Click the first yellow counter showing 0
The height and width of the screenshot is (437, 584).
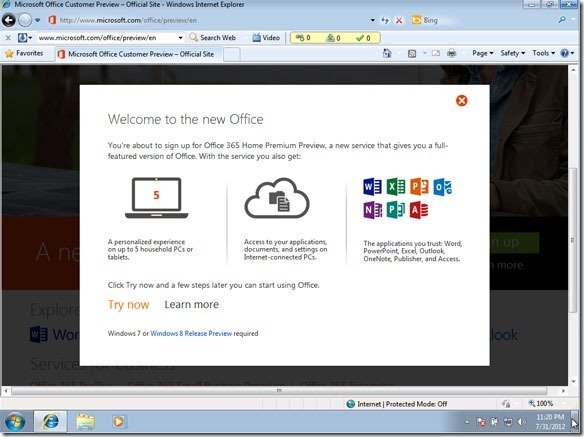(303, 38)
